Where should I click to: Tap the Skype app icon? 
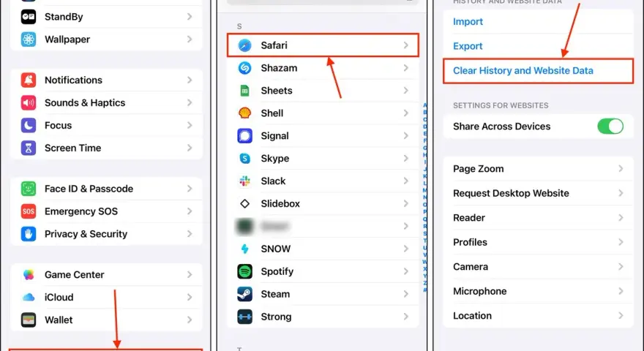pyautogui.click(x=244, y=159)
